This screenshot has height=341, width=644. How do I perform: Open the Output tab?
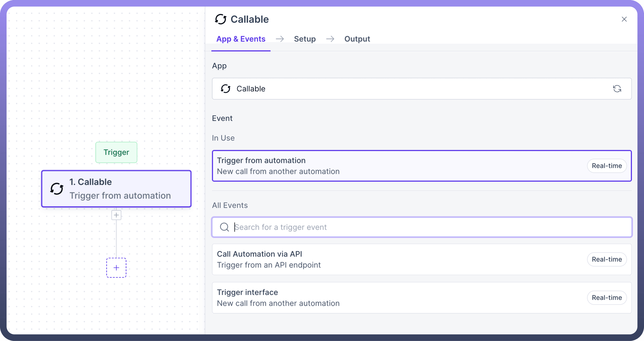point(357,39)
